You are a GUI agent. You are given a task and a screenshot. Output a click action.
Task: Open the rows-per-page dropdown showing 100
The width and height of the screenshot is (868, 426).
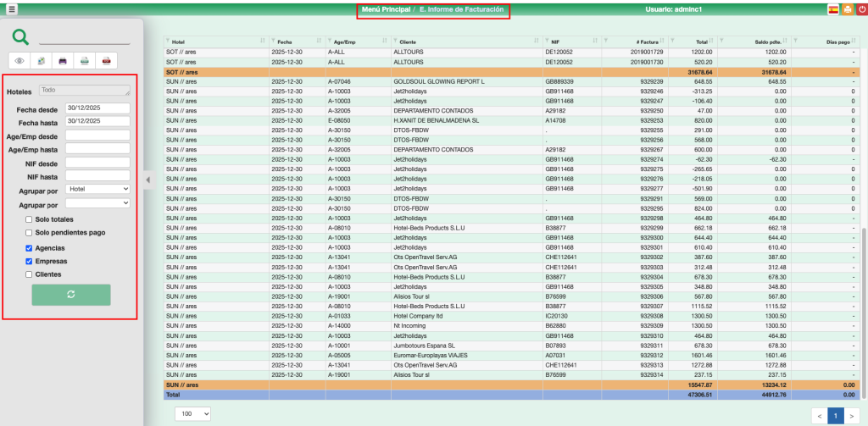192,415
